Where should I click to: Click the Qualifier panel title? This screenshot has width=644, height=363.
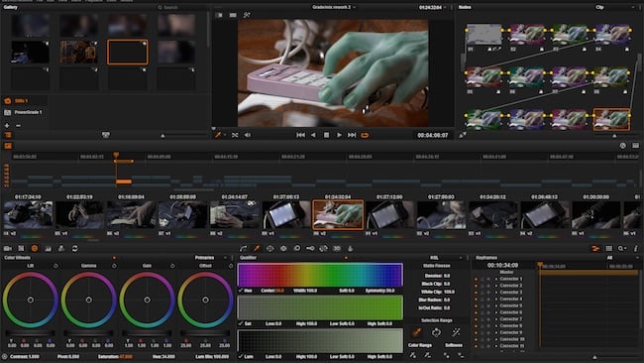(x=248, y=257)
